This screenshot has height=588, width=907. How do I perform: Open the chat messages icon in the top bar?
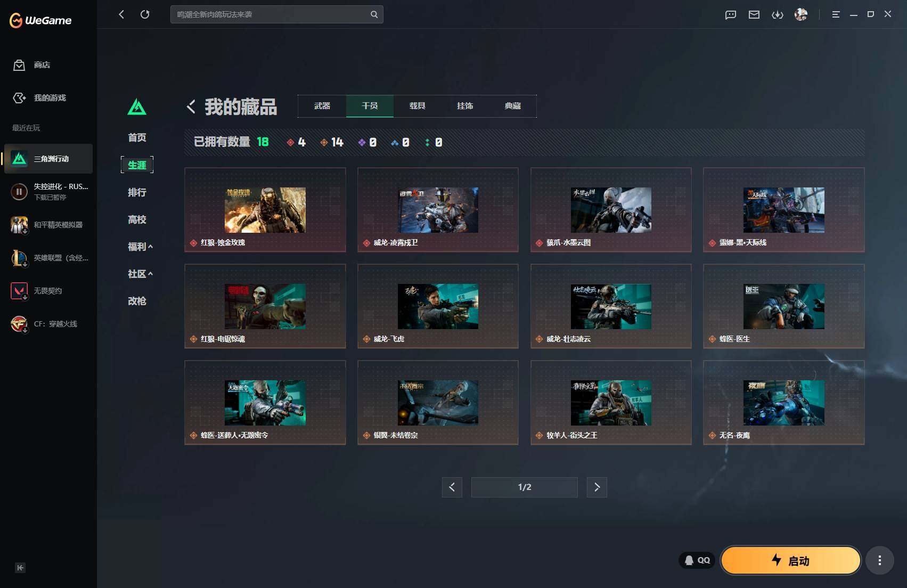point(731,14)
